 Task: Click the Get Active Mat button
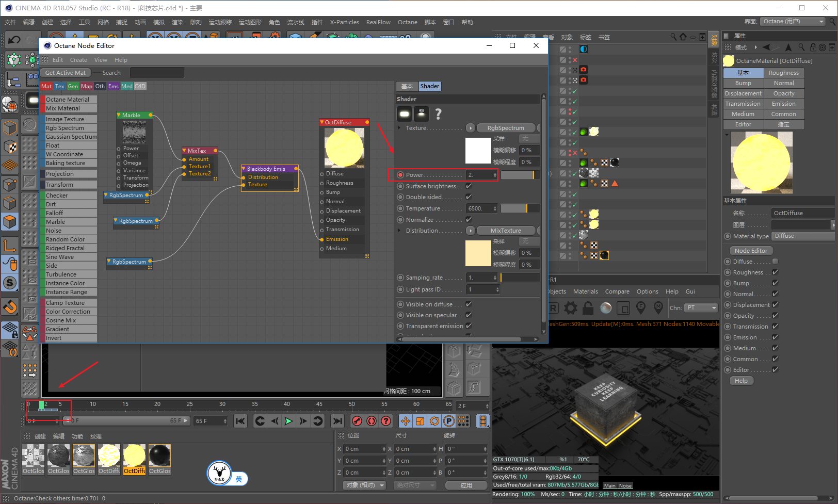click(66, 73)
